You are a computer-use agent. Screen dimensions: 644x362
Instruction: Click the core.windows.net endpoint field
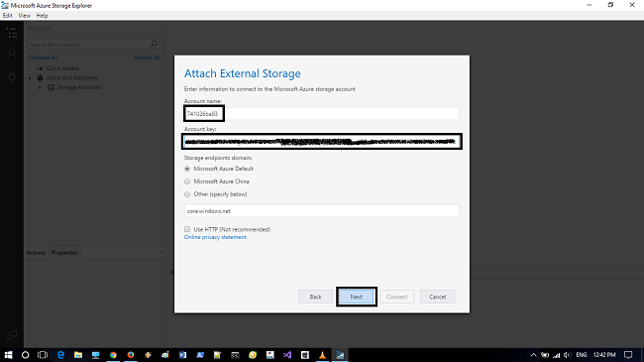click(322, 210)
